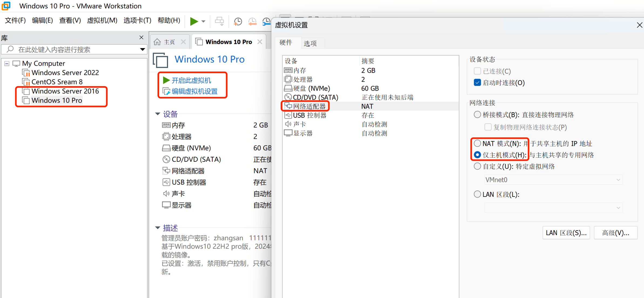Select 桥接模式(B) radio button
The width and height of the screenshot is (644, 298).
[x=477, y=115]
